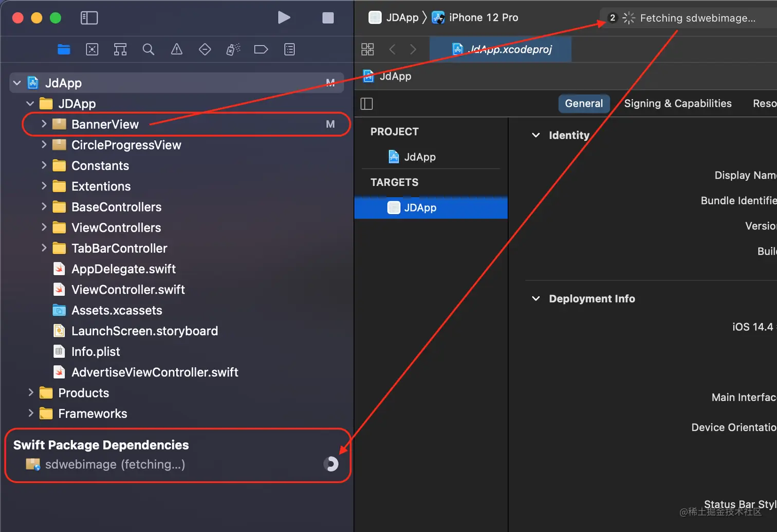The height and width of the screenshot is (532, 777).
Task: Open the related items grid icon
Action: pyautogui.click(x=367, y=49)
